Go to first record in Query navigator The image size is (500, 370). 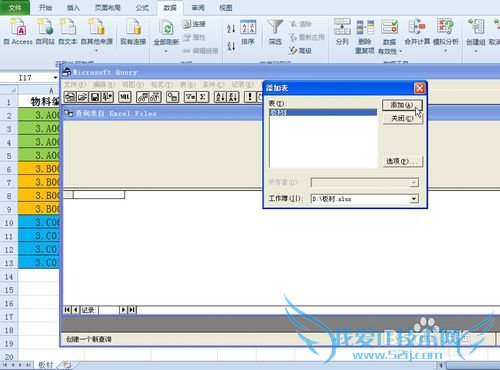(x=67, y=310)
